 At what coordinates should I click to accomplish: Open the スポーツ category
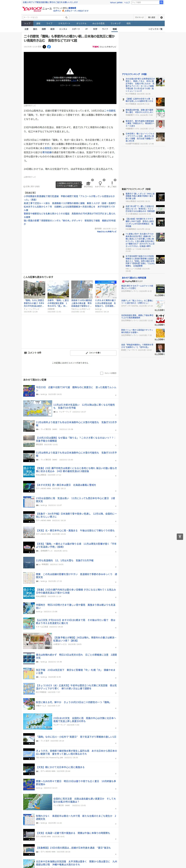click(76, 29)
